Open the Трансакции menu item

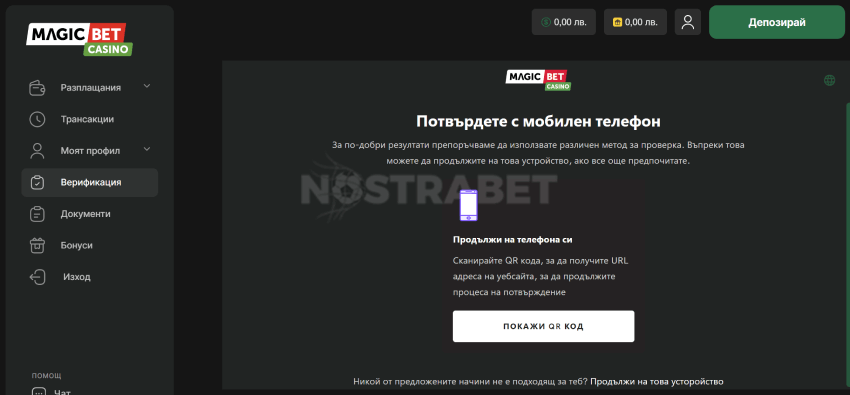(90, 119)
